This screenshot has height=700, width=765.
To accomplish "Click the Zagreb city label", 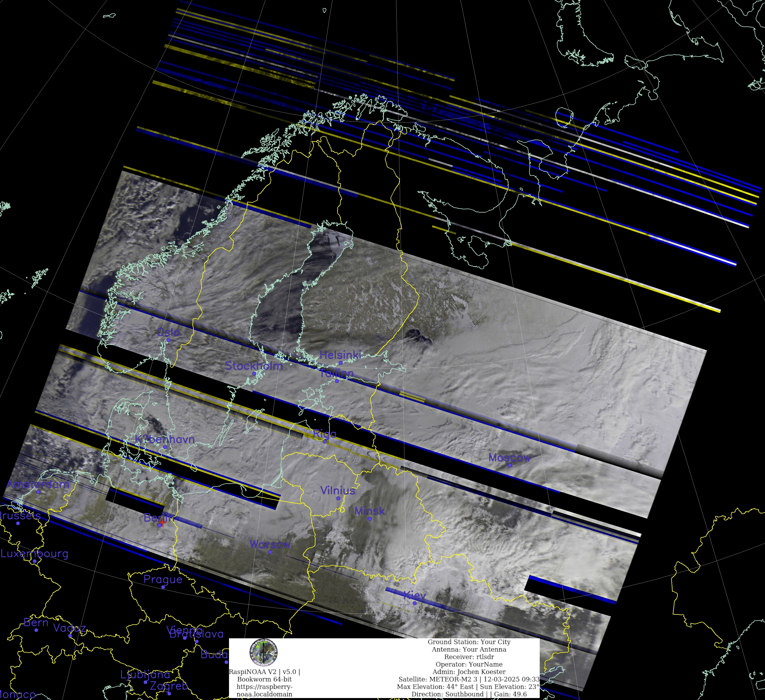I will point(169,686).
